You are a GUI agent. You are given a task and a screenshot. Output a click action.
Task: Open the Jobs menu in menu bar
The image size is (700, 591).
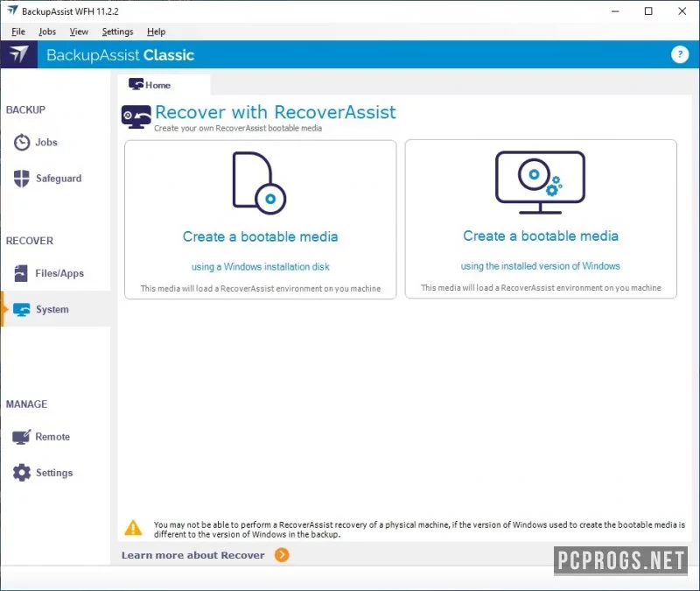47,32
